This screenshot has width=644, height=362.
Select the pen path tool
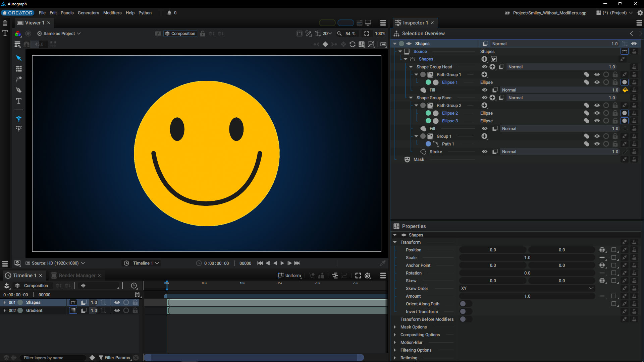[19, 90]
